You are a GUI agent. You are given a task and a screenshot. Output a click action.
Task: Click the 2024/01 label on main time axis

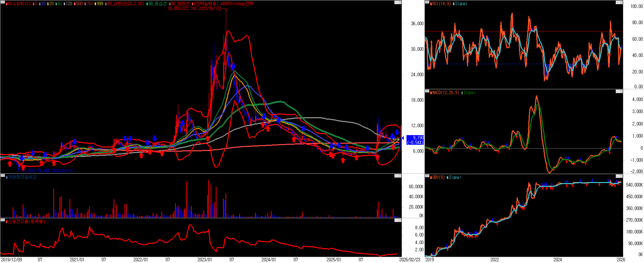[x=269, y=260]
